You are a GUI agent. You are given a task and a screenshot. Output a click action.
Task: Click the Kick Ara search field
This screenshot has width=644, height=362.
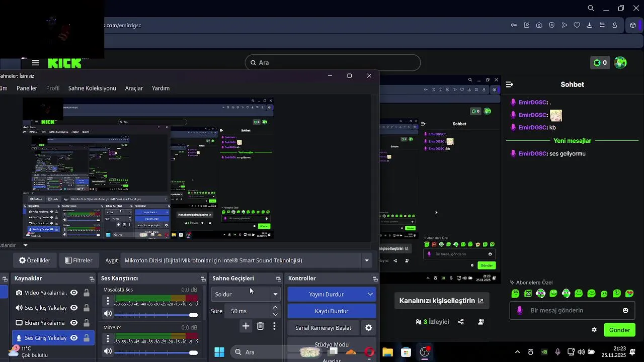click(x=333, y=63)
